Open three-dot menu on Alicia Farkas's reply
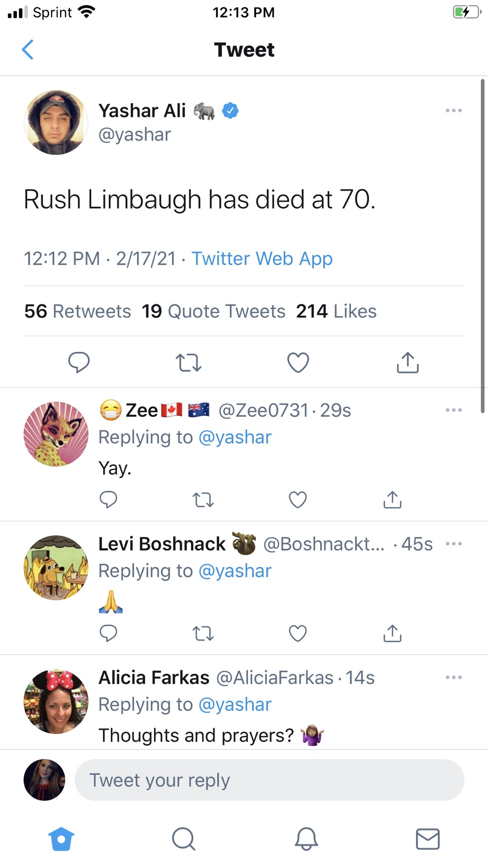The image size is (488, 868). 453,677
